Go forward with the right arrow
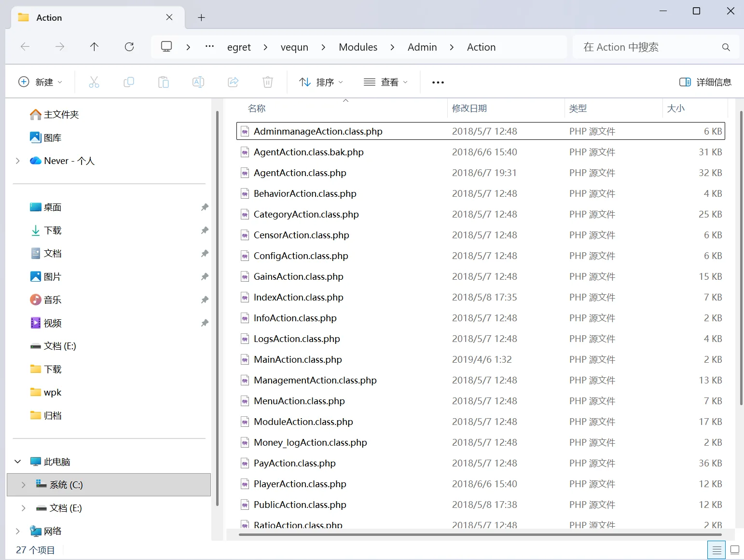This screenshot has height=560, width=744. click(x=60, y=47)
